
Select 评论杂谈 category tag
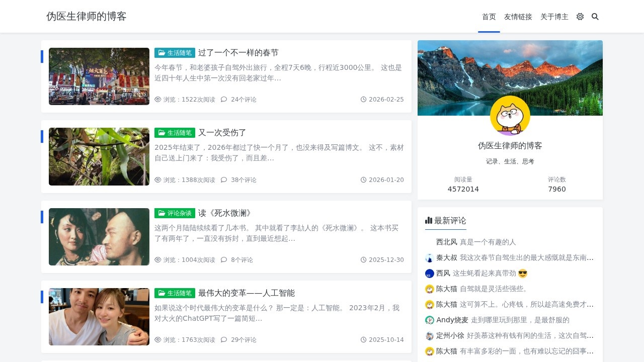pyautogui.click(x=175, y=213)
